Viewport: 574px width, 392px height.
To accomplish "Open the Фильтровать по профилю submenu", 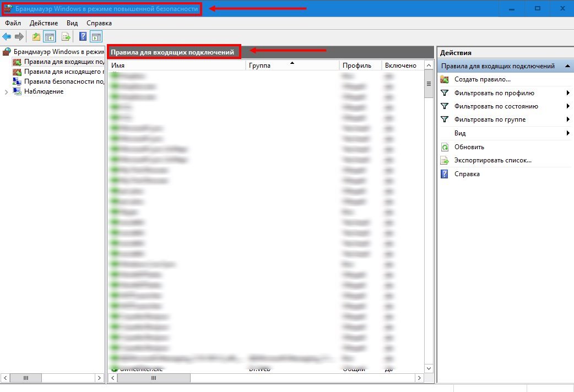I will [567, 93].
